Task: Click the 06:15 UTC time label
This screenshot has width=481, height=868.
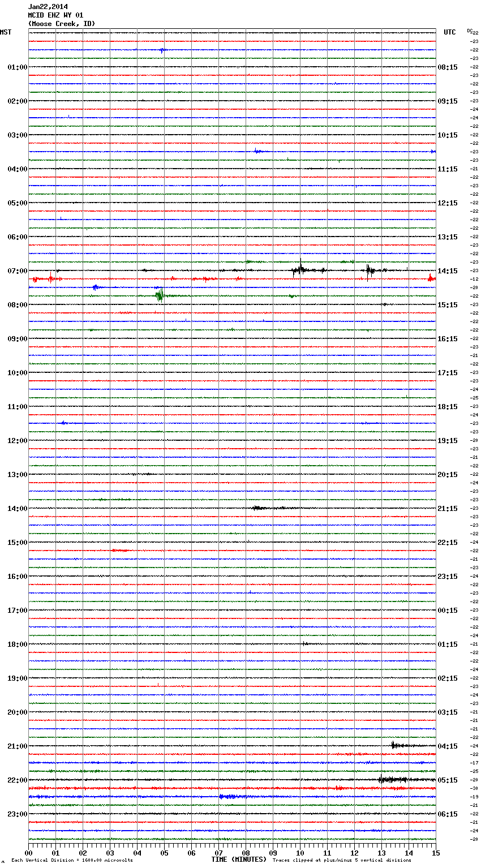Action: (448, 814)
